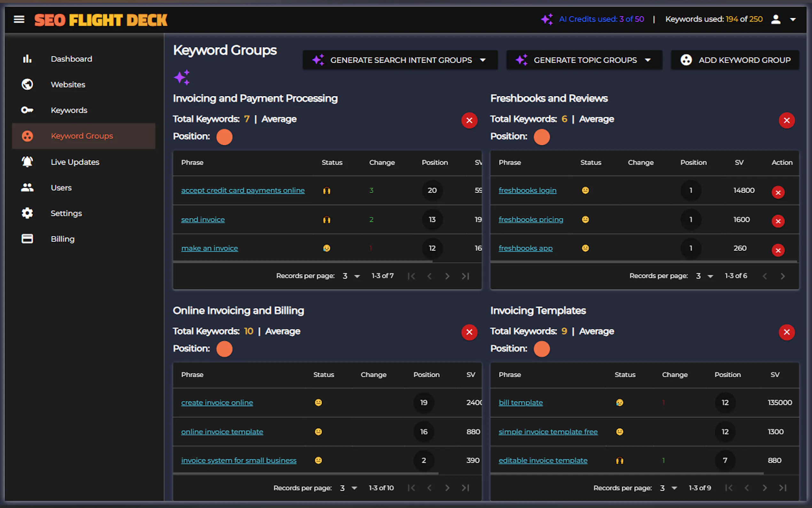The image size is (812, 508).
Task: Click the user account profile icon
Action: coord(776,20)
